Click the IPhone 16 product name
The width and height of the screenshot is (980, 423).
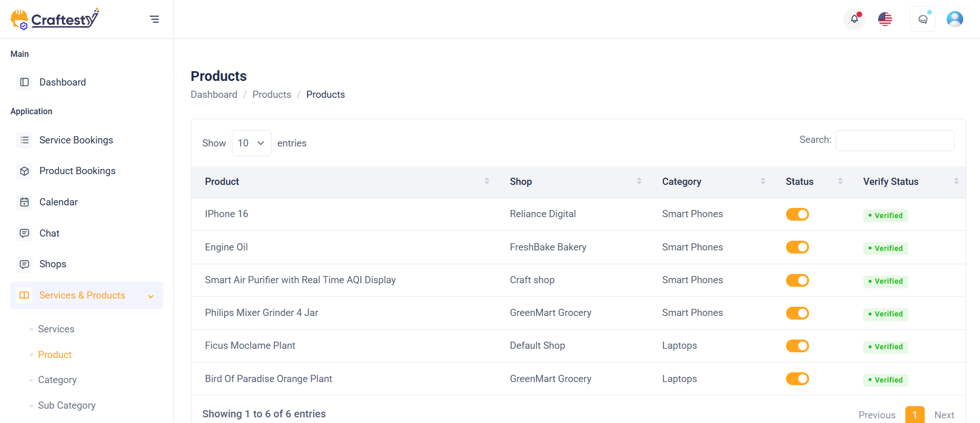click(226, 214)
